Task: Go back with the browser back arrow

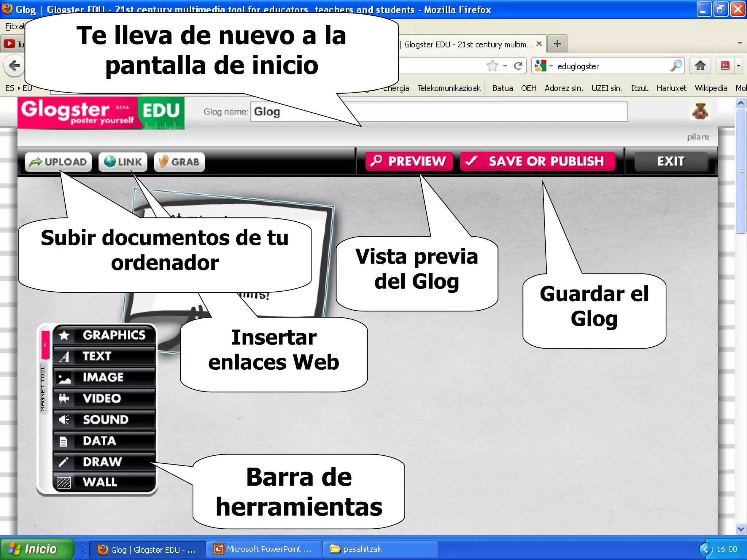Action: pos(14,66)
